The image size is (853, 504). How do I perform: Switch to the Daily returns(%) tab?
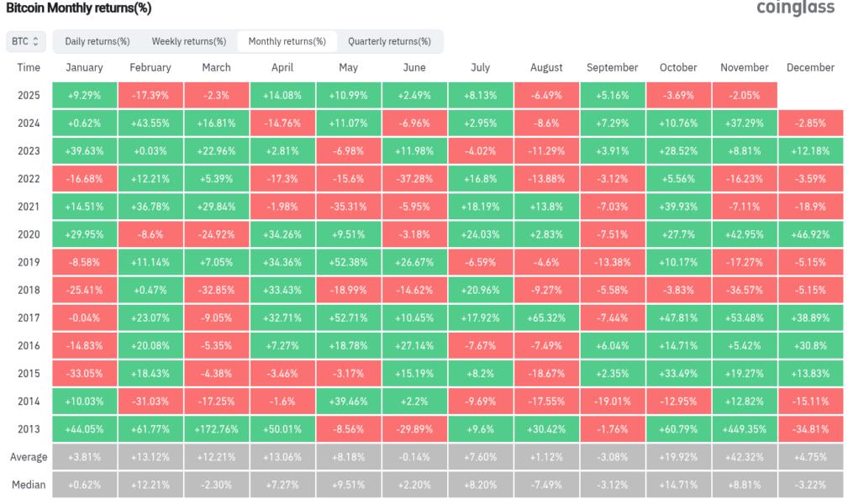[99, 40]
